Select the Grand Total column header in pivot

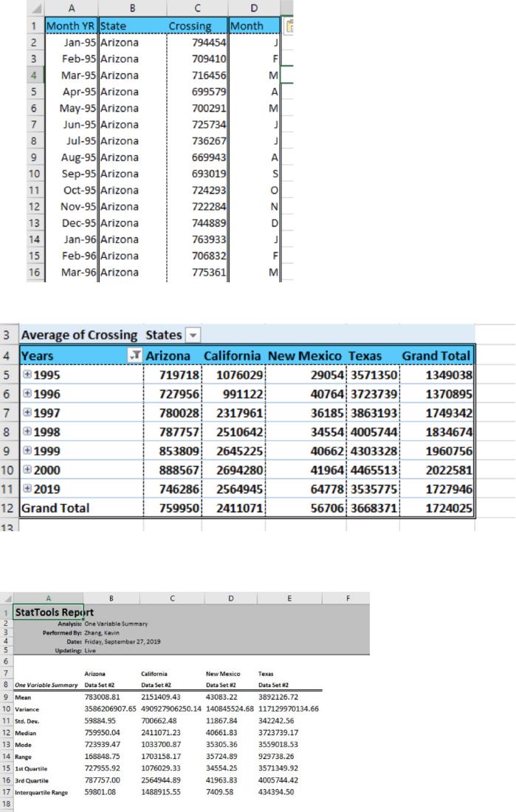[436, 356]
